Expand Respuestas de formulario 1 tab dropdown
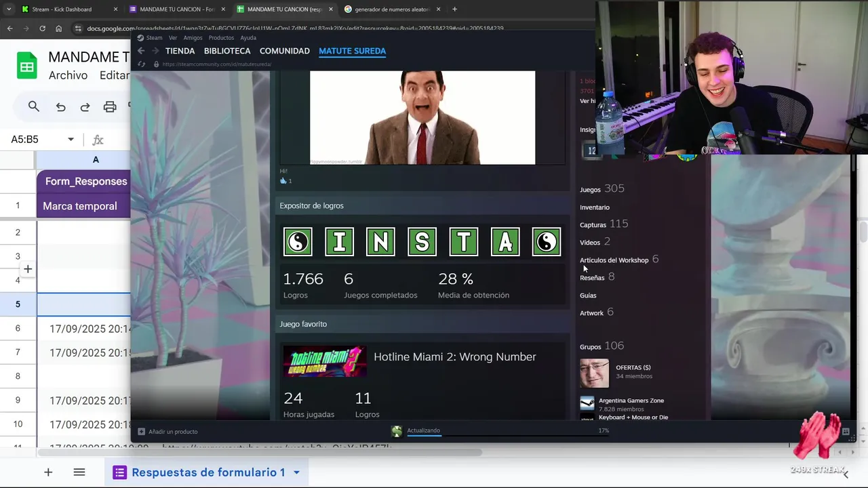The width and height of the screenshot is (868, 488). coord(296,472)
